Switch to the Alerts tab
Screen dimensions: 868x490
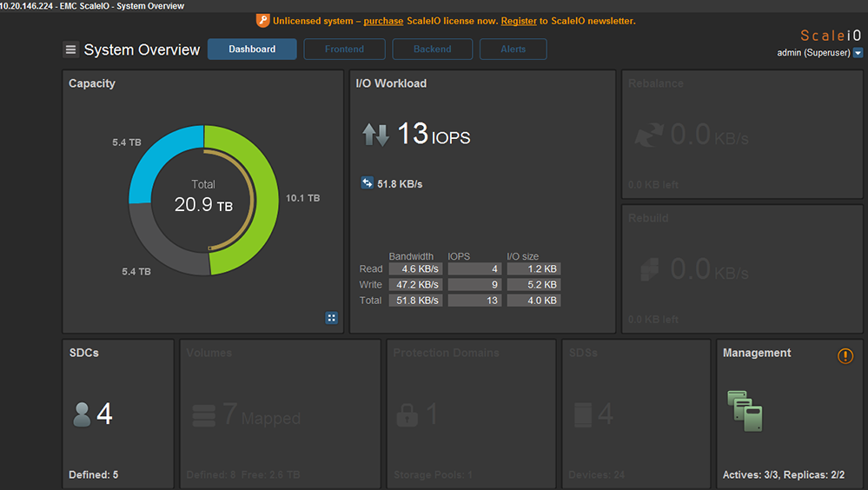click(514, 50)
